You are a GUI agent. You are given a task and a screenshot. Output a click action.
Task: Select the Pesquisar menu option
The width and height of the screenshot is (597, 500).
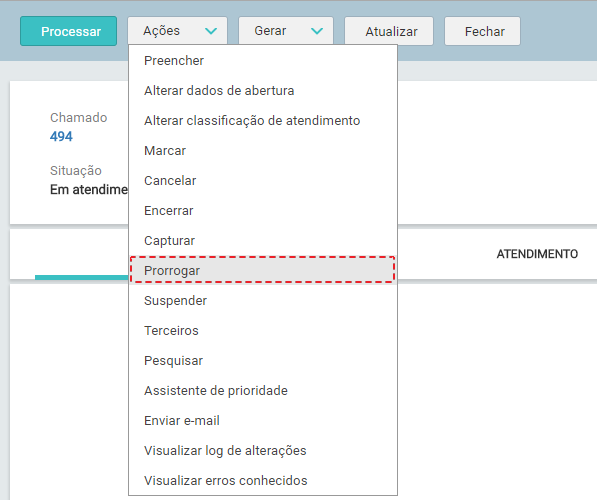(x=263, y=361)
